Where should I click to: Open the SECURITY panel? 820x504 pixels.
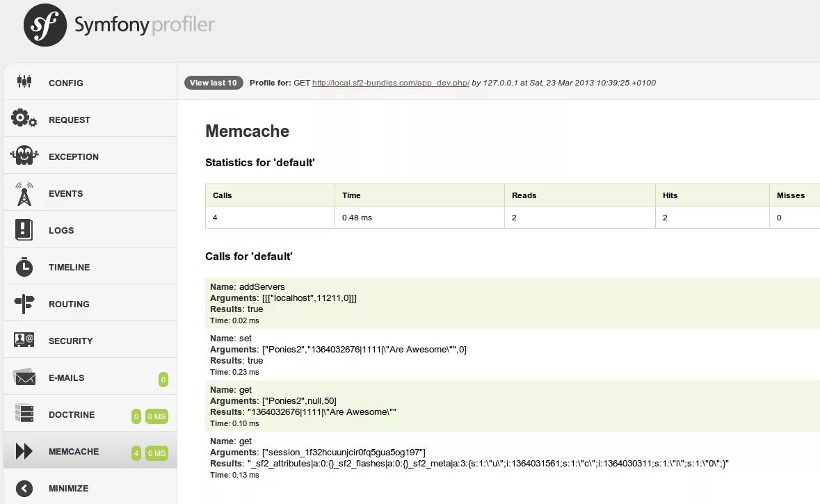pos(90,341)
